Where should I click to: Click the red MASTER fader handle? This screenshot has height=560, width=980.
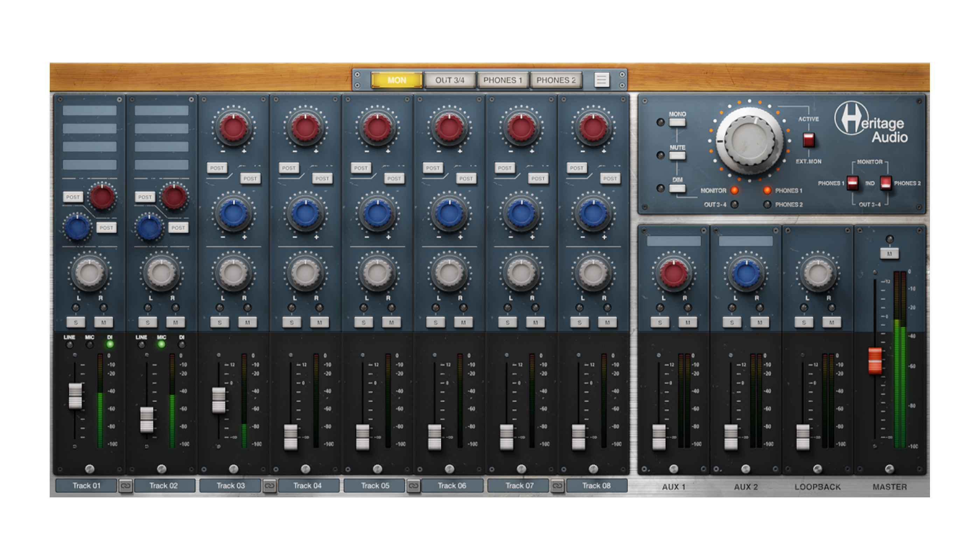coord(875,361)
